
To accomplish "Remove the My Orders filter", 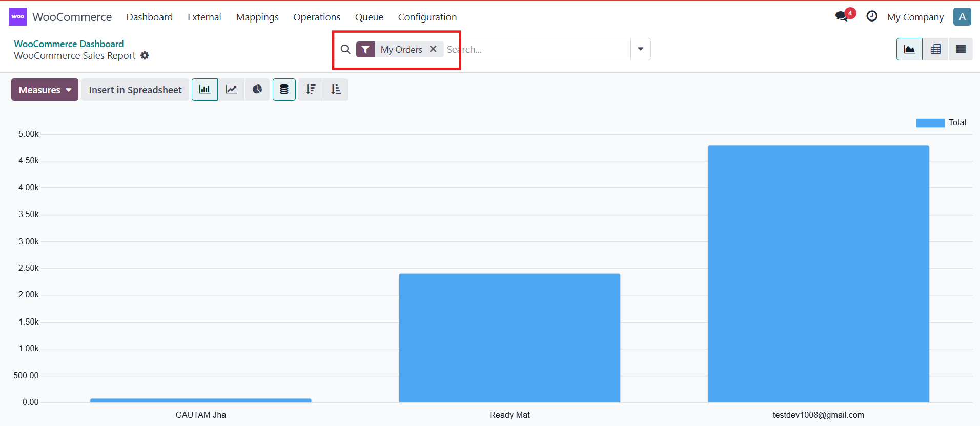I will 433,49.
